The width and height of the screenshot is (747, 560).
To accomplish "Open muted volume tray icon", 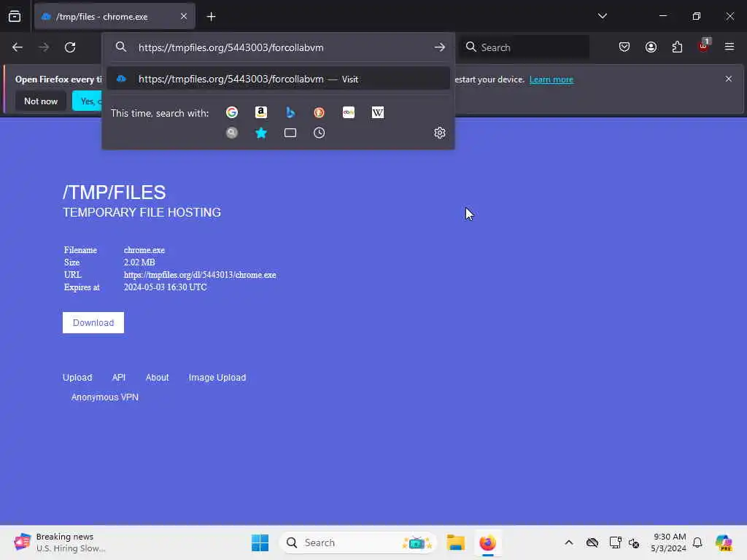I will coord(634,542).
